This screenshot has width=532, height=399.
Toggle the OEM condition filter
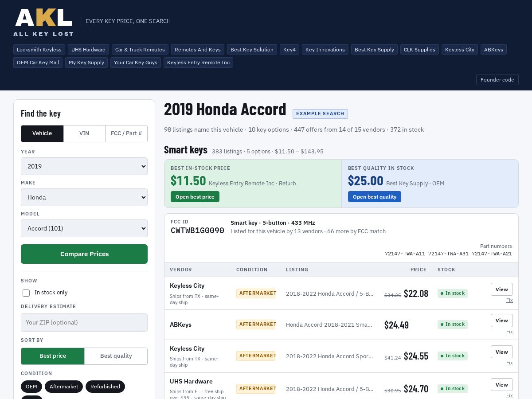click(31, 387)
